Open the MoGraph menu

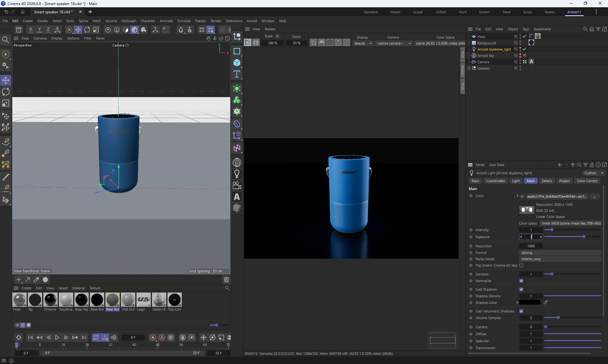point(129,21)
